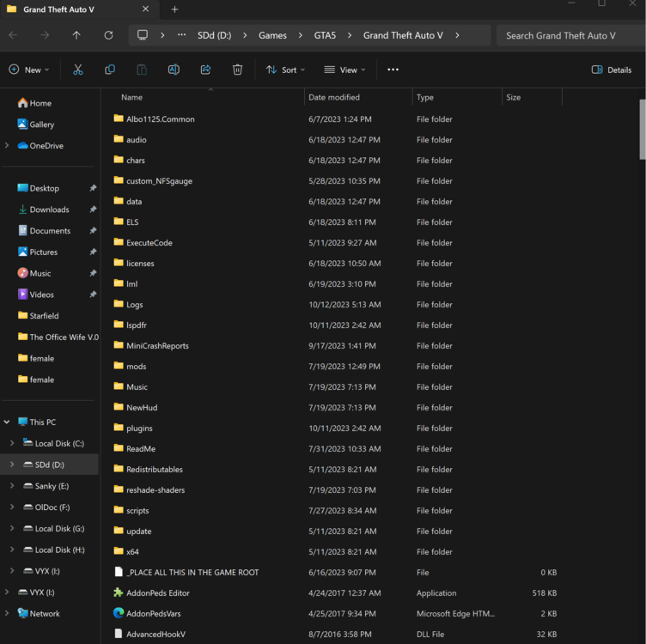This screenshot has width=646, height=644.
Task: Go forward with the right arrow
Action: tap(45, 35)
